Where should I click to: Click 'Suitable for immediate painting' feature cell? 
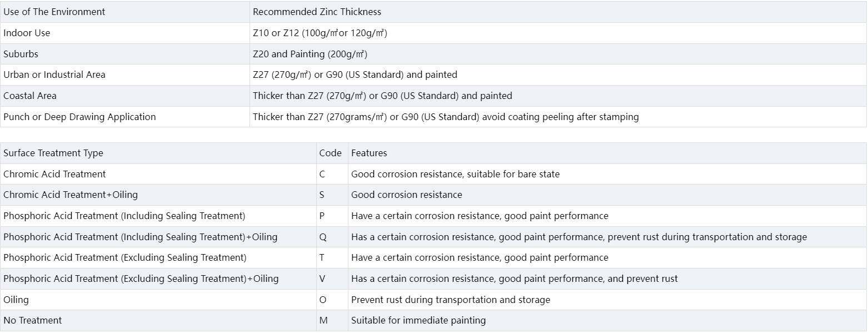tap(418, 320)
